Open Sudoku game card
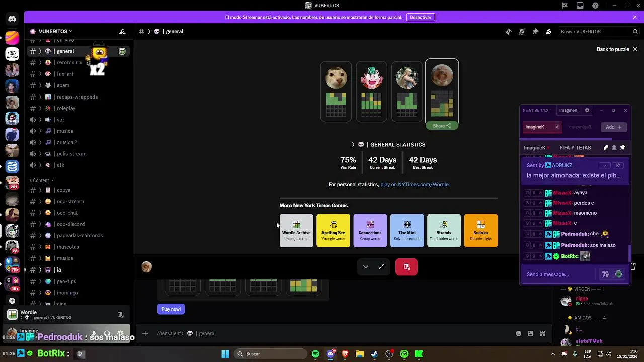The width and height of the screenshot is (644, 362). click(x=481, y=231)
